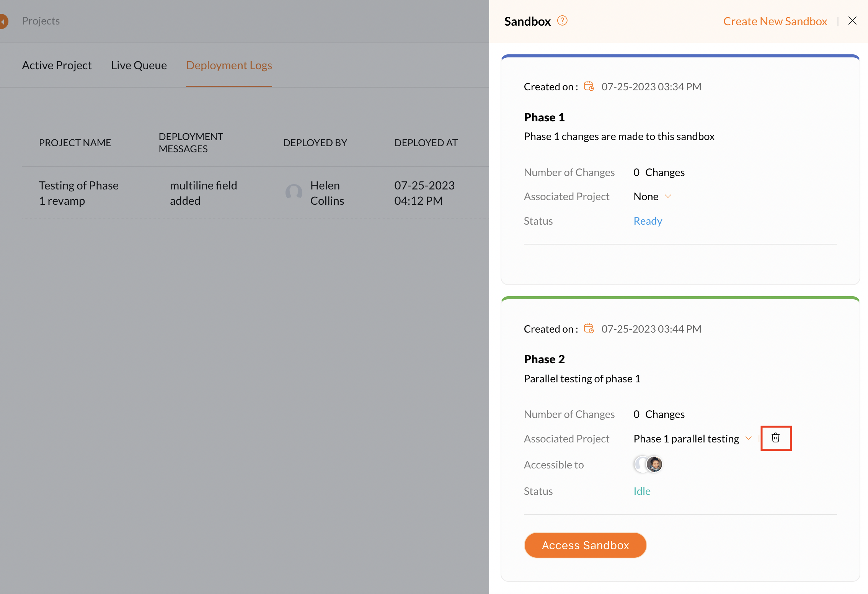868x594 pixels.
Task: Expand the Phase 1 Associated Project None dropdown
Action: pyautogui.click(x=668, y=196)
